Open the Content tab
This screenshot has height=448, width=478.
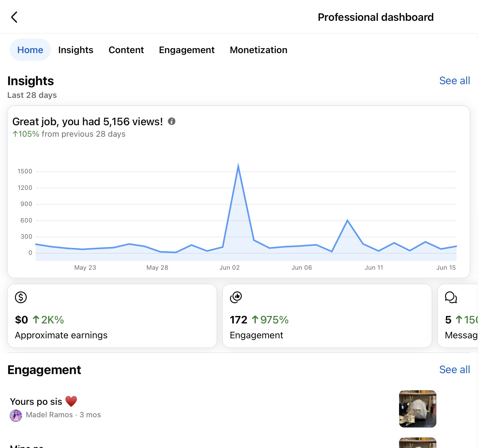click(126, 50)
